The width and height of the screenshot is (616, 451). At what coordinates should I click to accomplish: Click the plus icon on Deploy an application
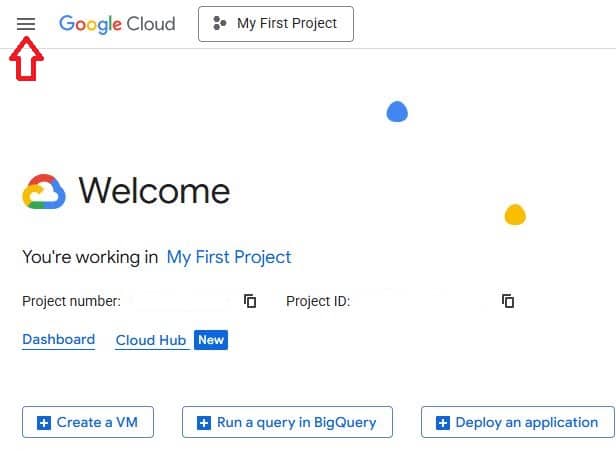click(442, 423)
